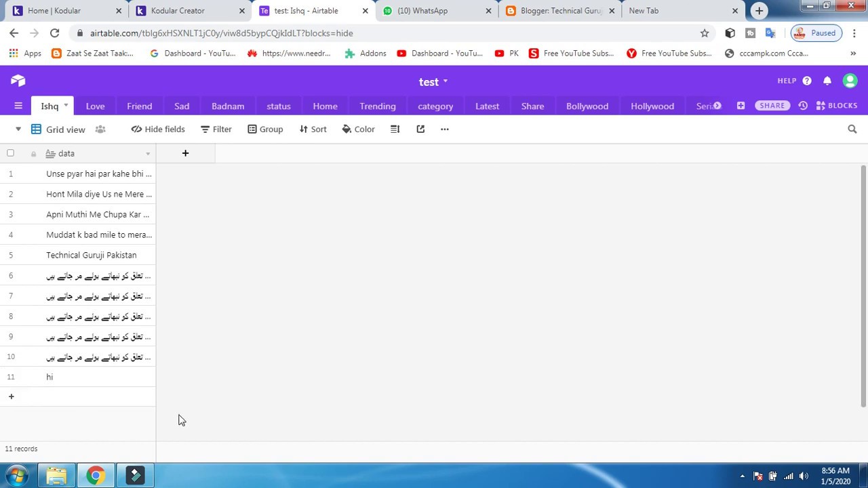Click the browser back arrow
This screenshot has height=488, width=868.
pos(14,33)
